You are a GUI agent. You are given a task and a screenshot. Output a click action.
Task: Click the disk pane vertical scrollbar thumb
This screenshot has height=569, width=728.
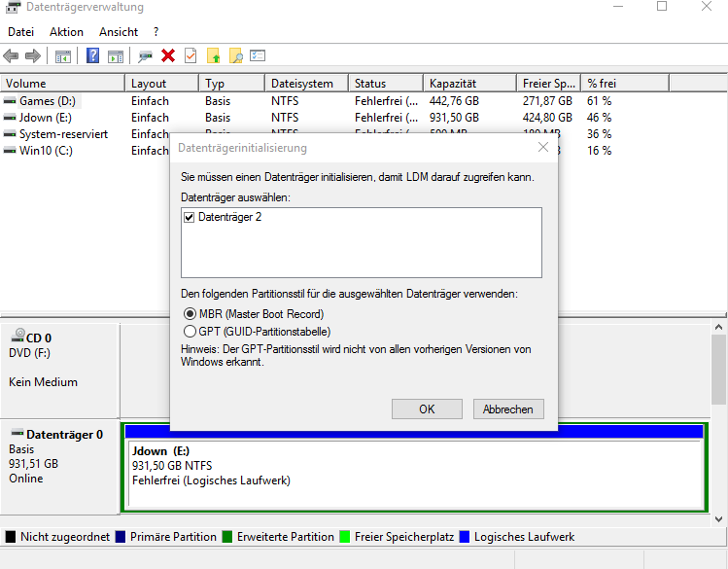[718, 370]
